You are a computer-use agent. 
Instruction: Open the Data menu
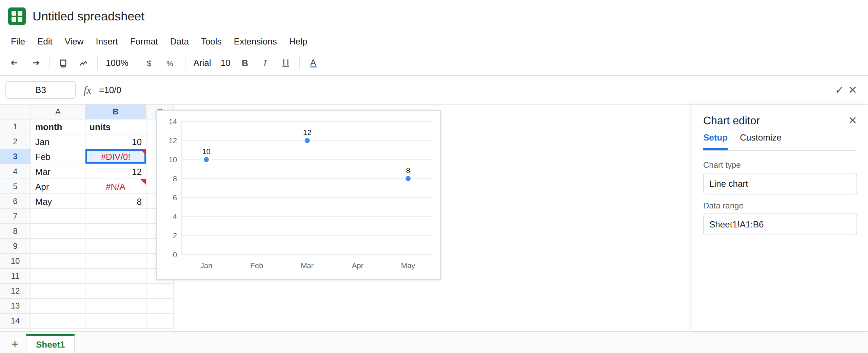pyautogui.click(x=179, y=41)
